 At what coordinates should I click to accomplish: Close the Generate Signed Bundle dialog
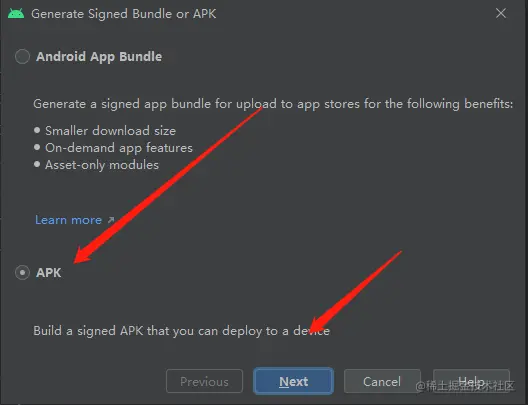[x=501, y=13]
